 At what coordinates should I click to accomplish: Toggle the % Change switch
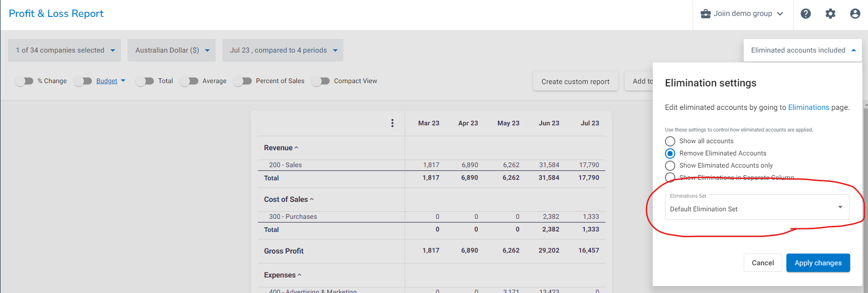pos(24,81)
